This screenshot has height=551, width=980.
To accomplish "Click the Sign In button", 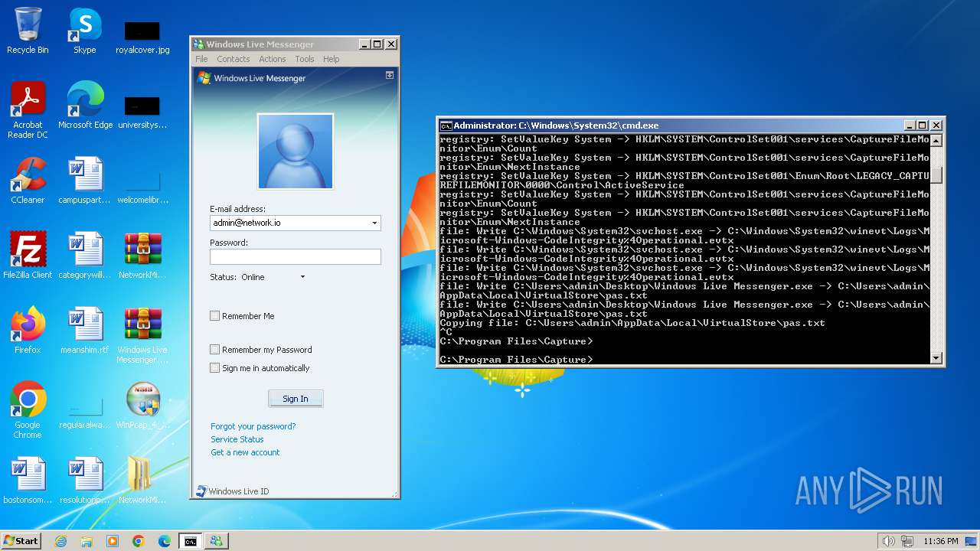I will point(296,399).
